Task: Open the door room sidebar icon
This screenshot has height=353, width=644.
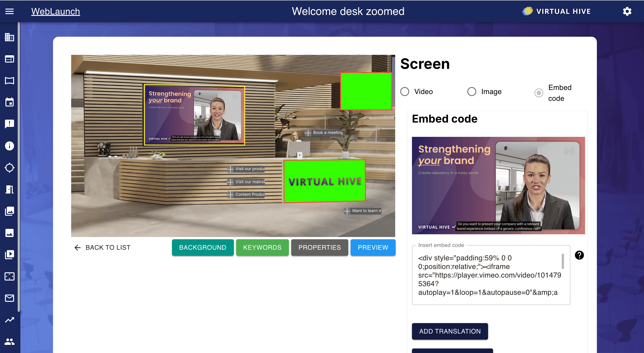Action: point(10,189)
